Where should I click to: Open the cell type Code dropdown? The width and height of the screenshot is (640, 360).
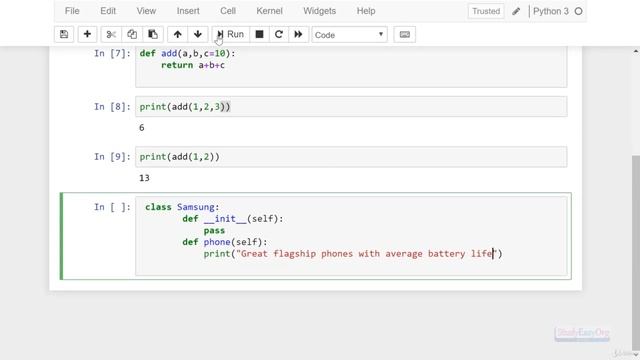[x=349, y=35]
